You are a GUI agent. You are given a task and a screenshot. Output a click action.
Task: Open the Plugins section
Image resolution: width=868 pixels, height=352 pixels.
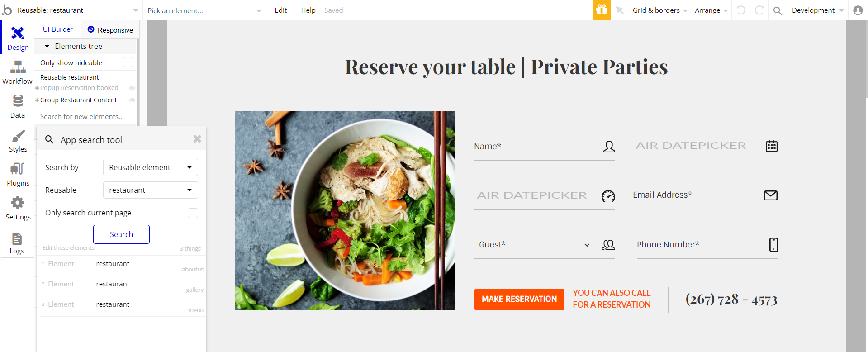click(18, 174)
